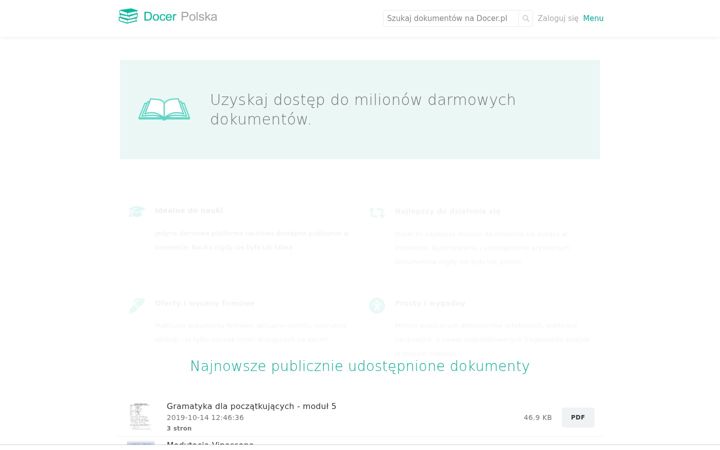Focus the Docer.pl document search field
Viewport: 720px width, 450px height.
point(450,18)
